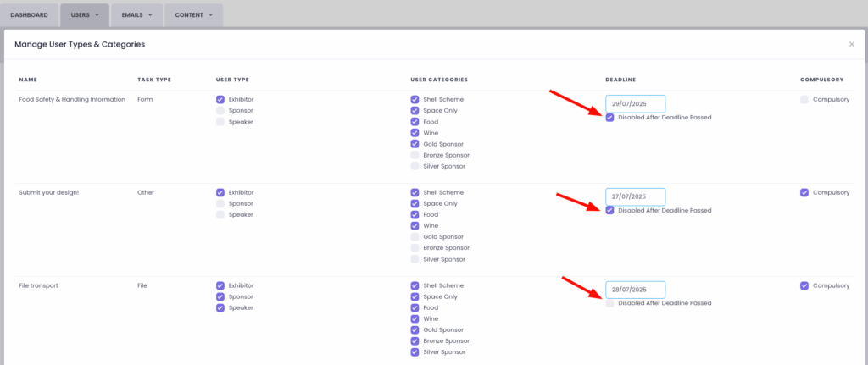The height and width of the screenshot is (365, 868).
Task: Untick Disabled After Deadline Passed for Submit your design
Action: [610, 211]
